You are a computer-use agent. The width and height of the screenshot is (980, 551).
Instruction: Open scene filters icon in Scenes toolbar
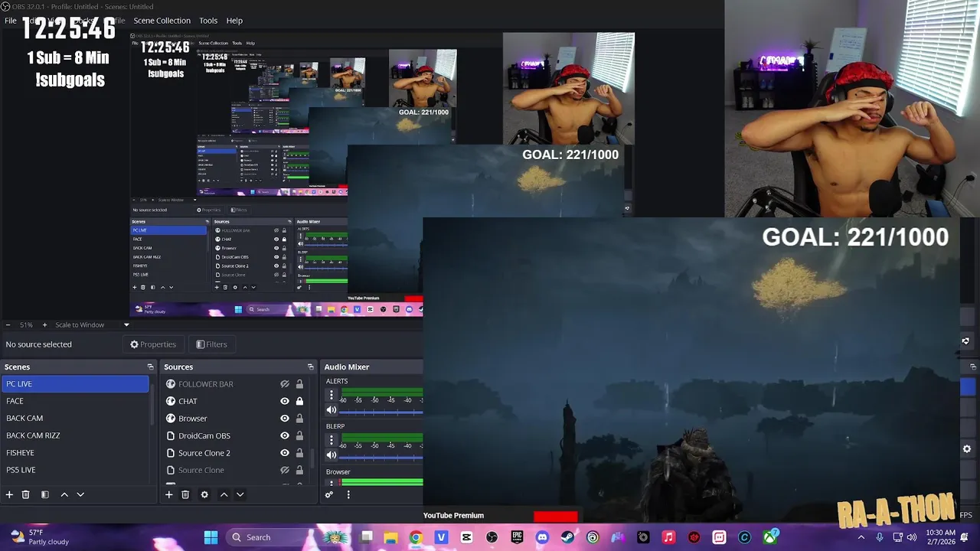tap(44, 494)
